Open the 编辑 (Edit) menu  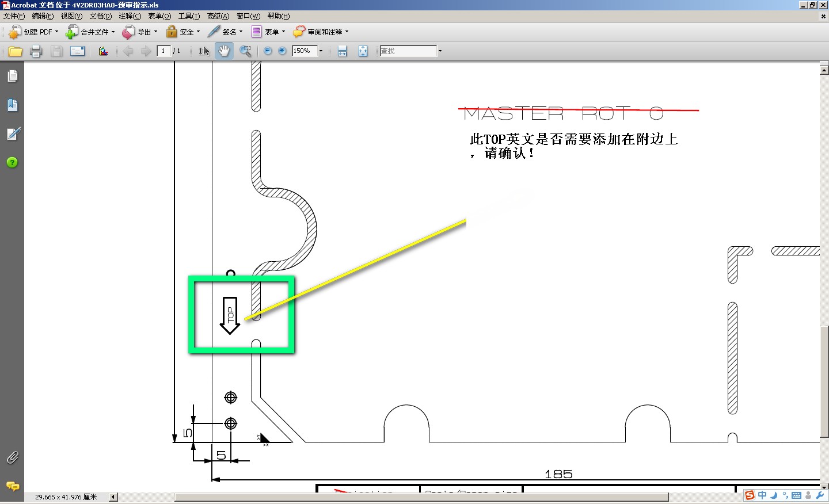coord(43,16)
